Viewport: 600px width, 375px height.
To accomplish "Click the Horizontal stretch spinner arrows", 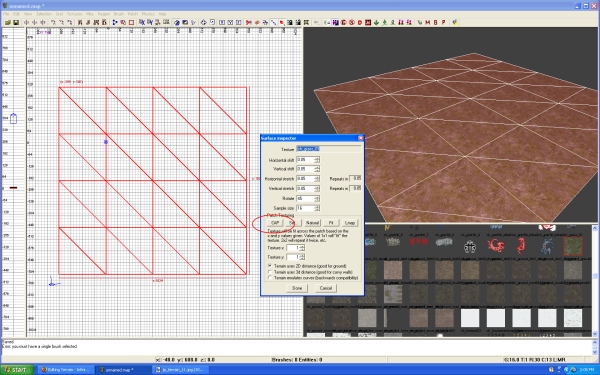I will (x=317, y=178).
